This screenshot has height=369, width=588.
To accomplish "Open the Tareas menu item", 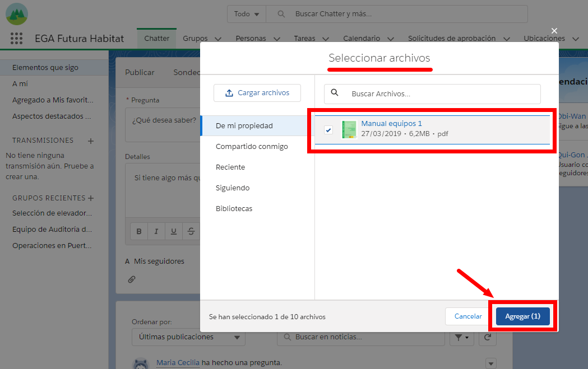I will pos(305,38).
